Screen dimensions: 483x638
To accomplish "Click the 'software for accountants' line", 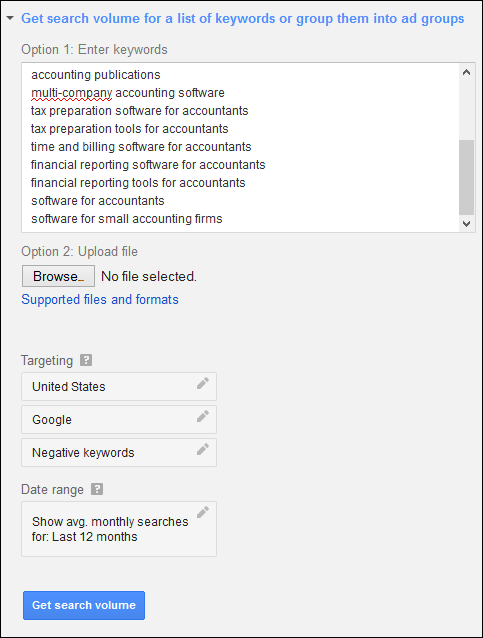I will (98, 201).
